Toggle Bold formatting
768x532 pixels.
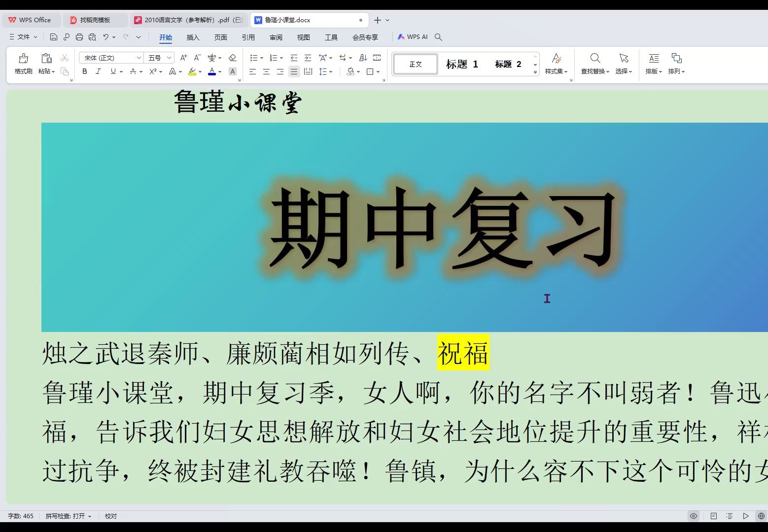85,71
